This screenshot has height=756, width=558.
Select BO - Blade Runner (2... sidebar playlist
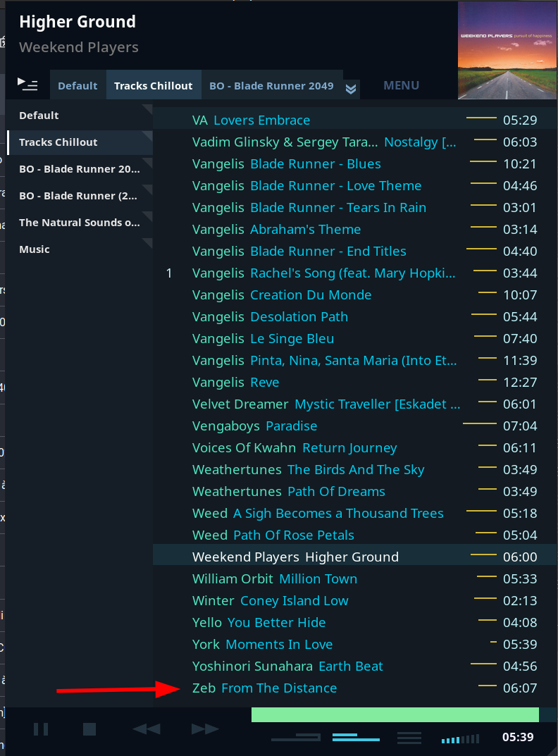pyautogui.click(x=80, y=196)
